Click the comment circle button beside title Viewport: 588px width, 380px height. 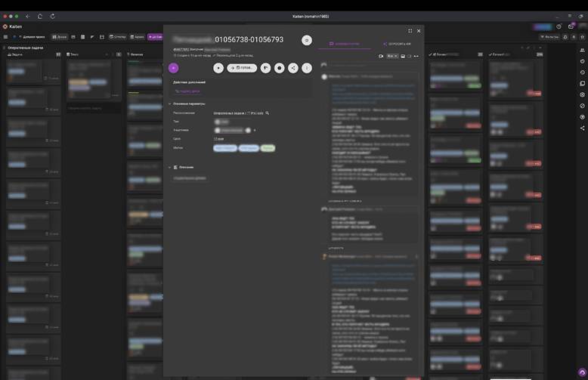click(x=307, y=40)
